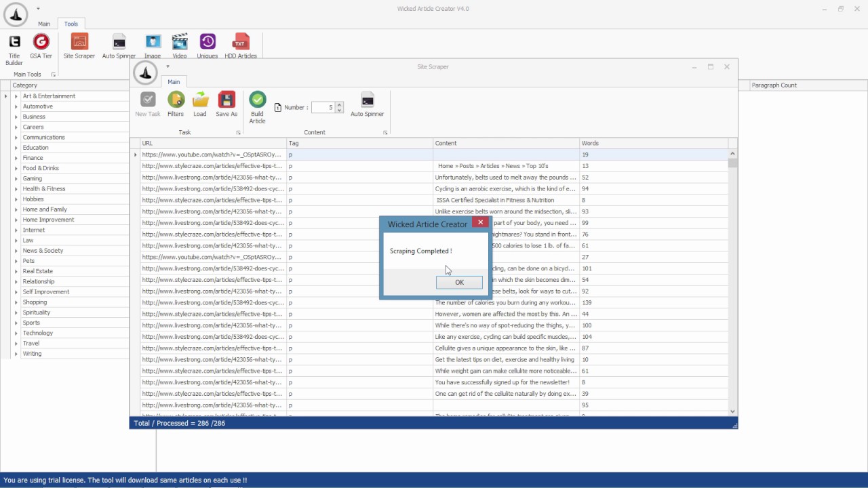Open the Image tool
868x488 pixels.
153,47
